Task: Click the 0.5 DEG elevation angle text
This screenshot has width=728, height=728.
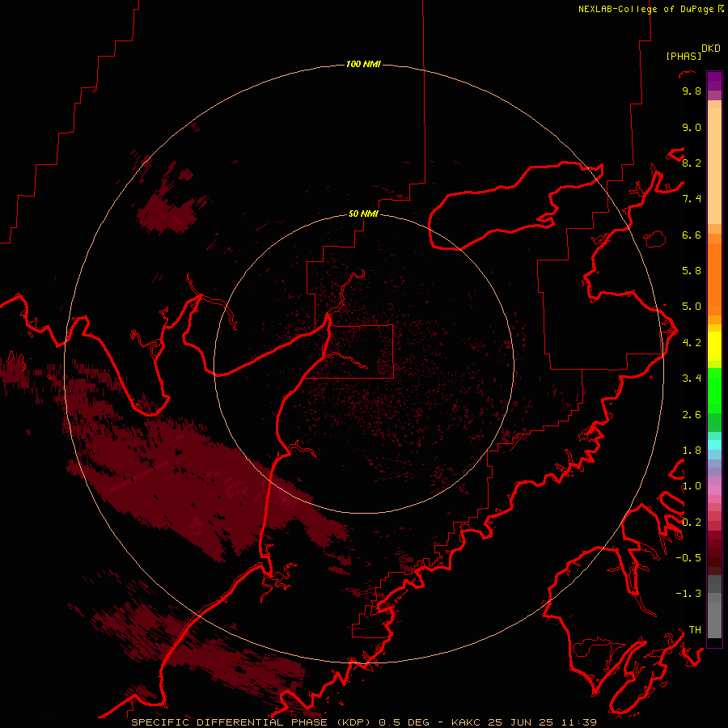Action: pyautogui.click(x=404, y=722)
